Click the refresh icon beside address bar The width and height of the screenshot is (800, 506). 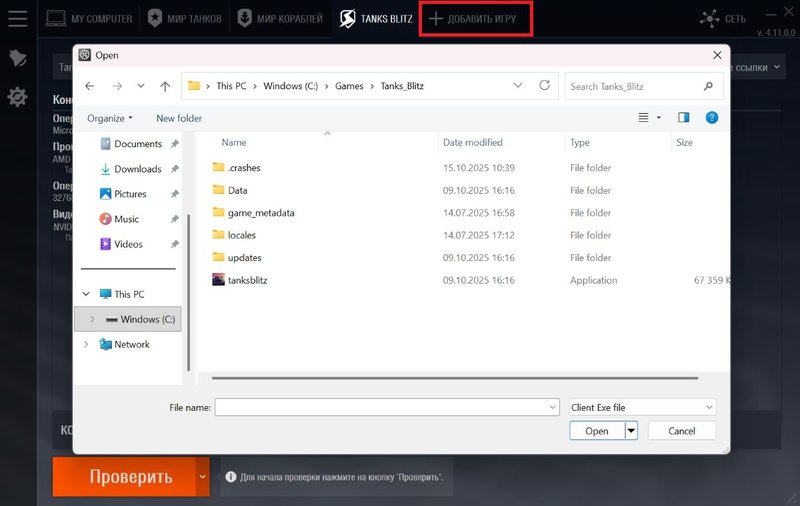(544, 86)
